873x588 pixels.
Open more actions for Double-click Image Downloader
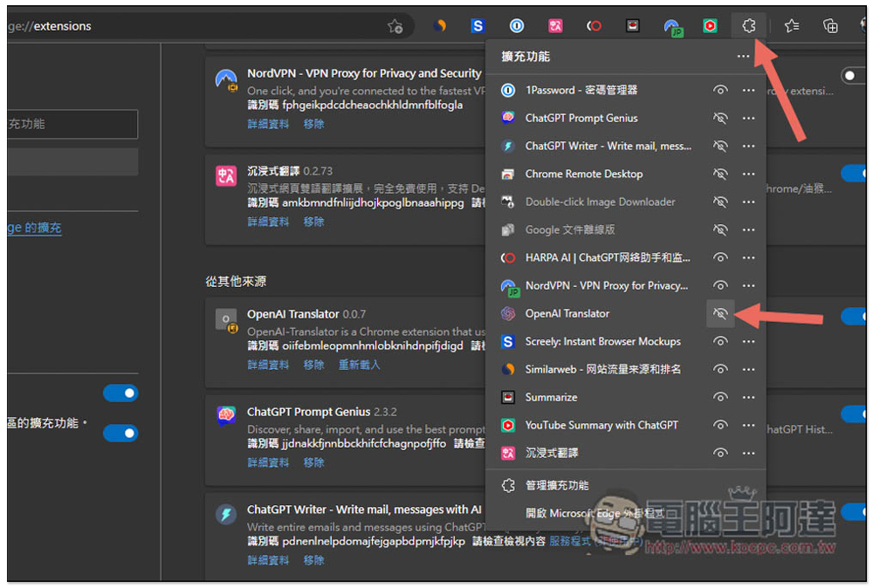(749, 202)
